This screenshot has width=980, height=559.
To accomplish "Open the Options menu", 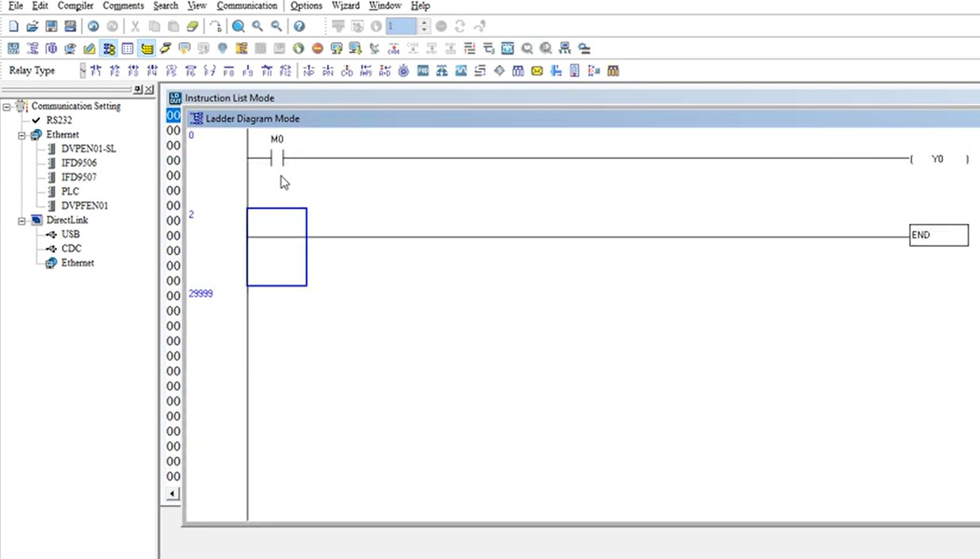I will (306, 6).
